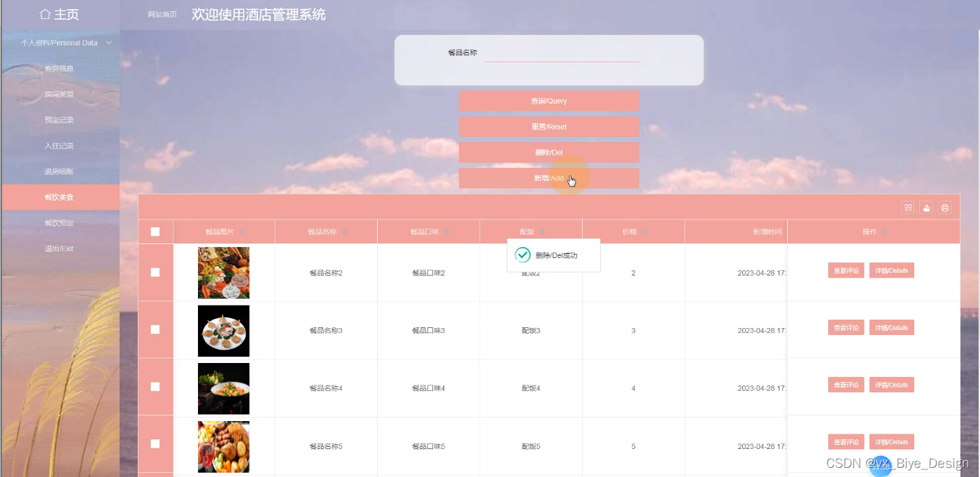
Task: Click the 主页 home title
Action: tap(66, 15)
